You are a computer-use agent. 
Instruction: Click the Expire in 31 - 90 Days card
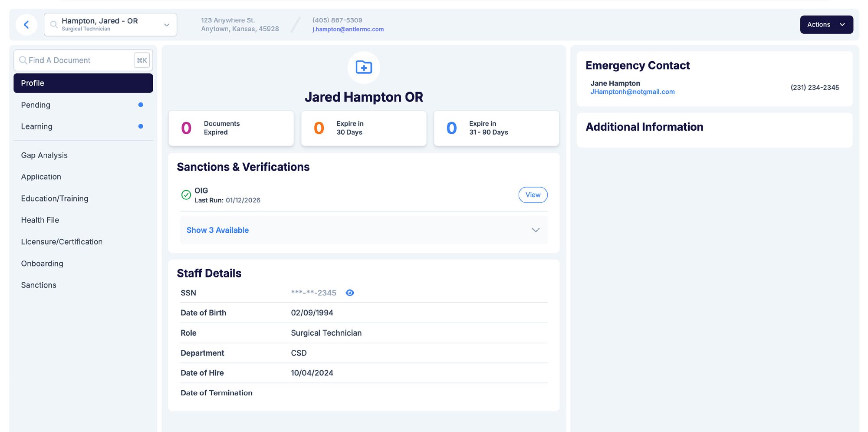point(496,128)
